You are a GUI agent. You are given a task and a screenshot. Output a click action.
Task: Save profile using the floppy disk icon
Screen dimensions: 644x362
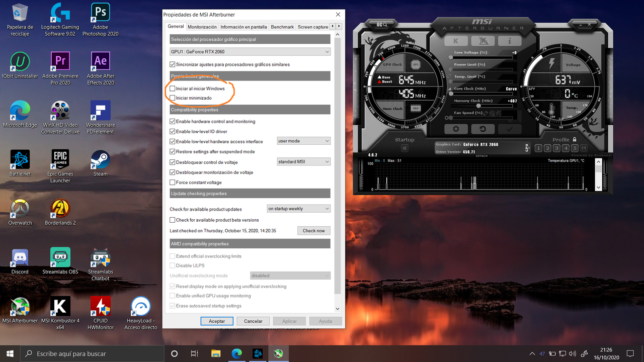point(584,148)
